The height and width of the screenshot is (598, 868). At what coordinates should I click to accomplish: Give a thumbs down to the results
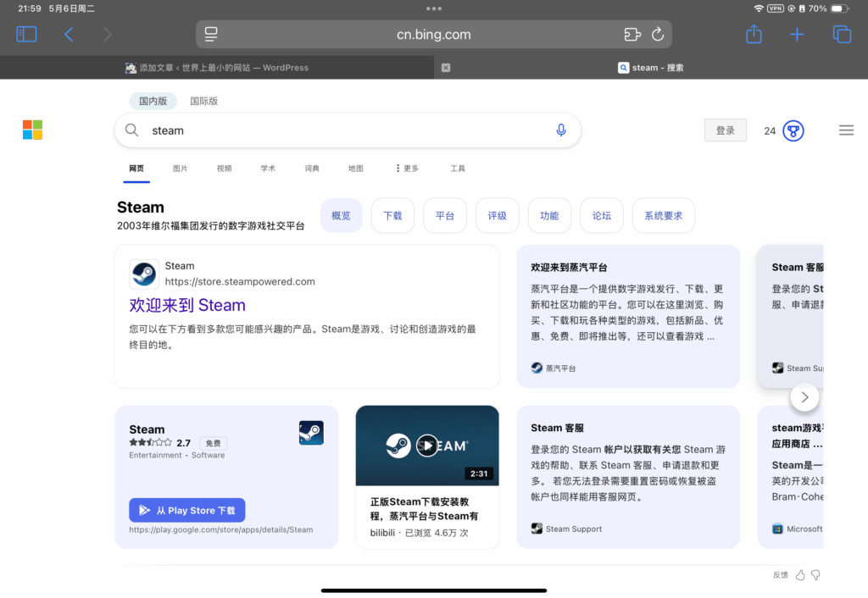click(815, 575)
